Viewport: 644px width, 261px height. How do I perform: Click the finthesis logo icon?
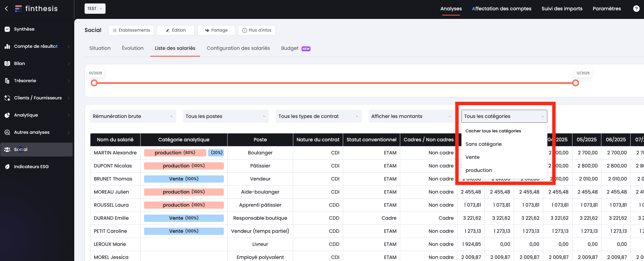pyautogui.click(x=18, y=9)
